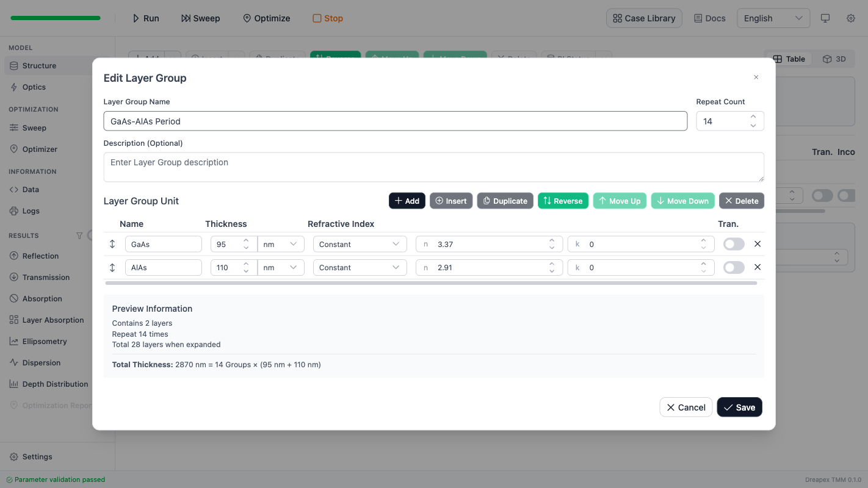Viewport: 868px width, 488px height.
Task: Save the edited layer group
Action: coord(739,407)
